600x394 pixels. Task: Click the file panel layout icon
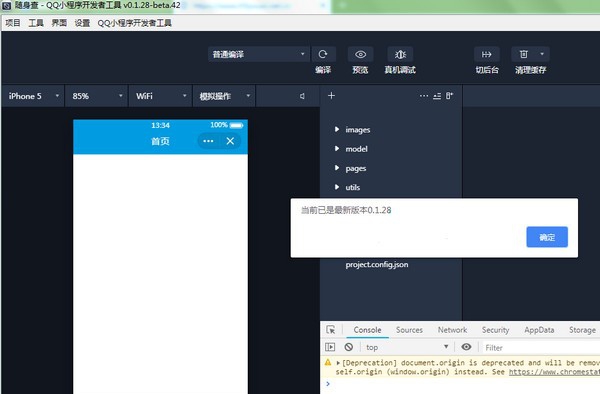click(449, 96)
